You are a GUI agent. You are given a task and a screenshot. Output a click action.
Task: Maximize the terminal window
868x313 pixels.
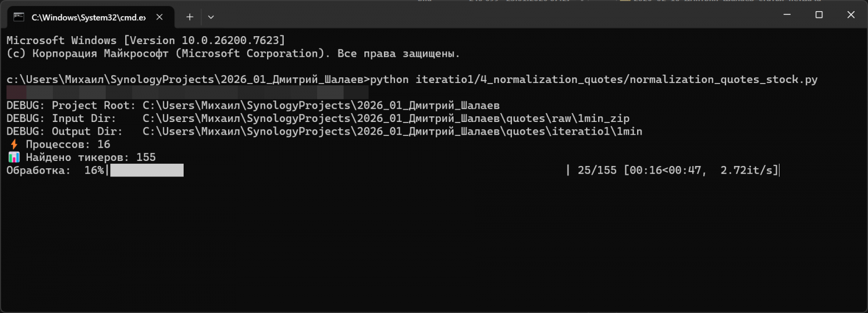click(819, 15)
